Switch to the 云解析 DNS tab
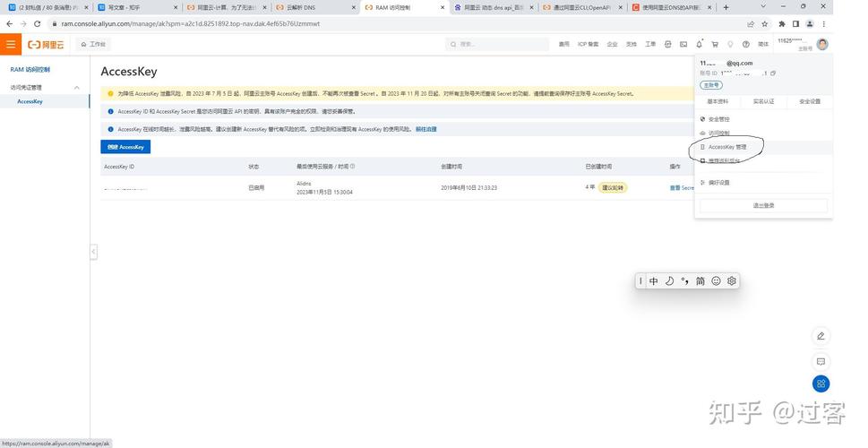Screen dimensions: 868x448 point(315,7)
